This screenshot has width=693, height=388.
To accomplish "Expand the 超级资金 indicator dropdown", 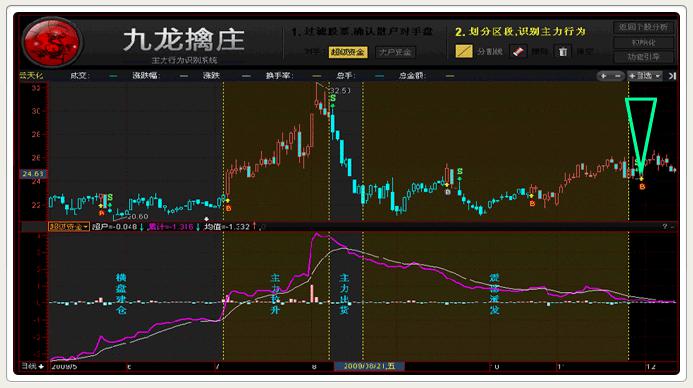I will [x=69, y=227].
